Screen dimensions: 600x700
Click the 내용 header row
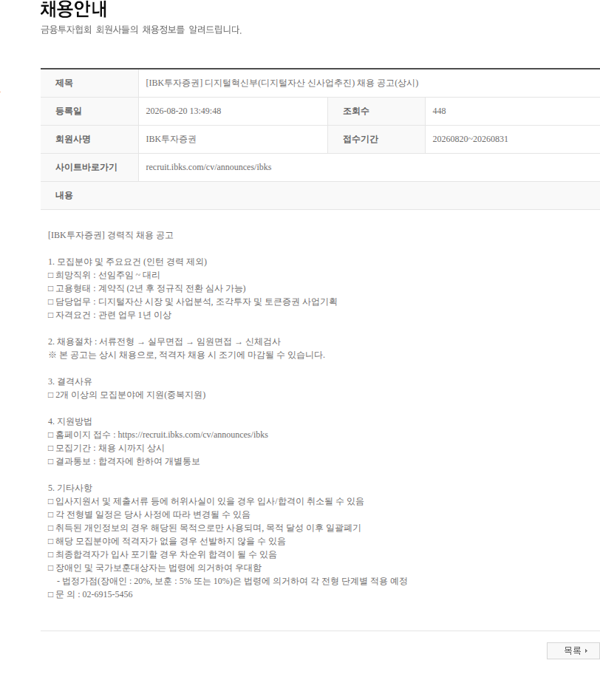[x=320, y=196]
